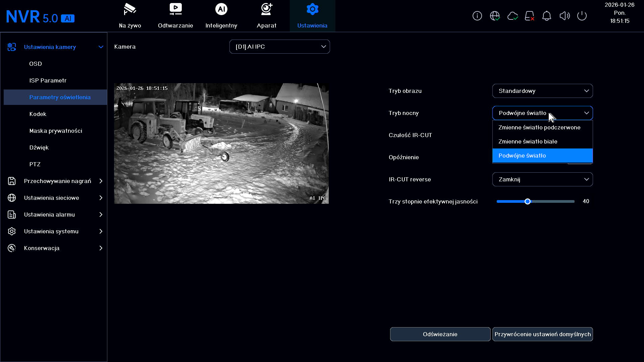
Task: Click the Ustawienia gear icon
Action: pos(312,9)
